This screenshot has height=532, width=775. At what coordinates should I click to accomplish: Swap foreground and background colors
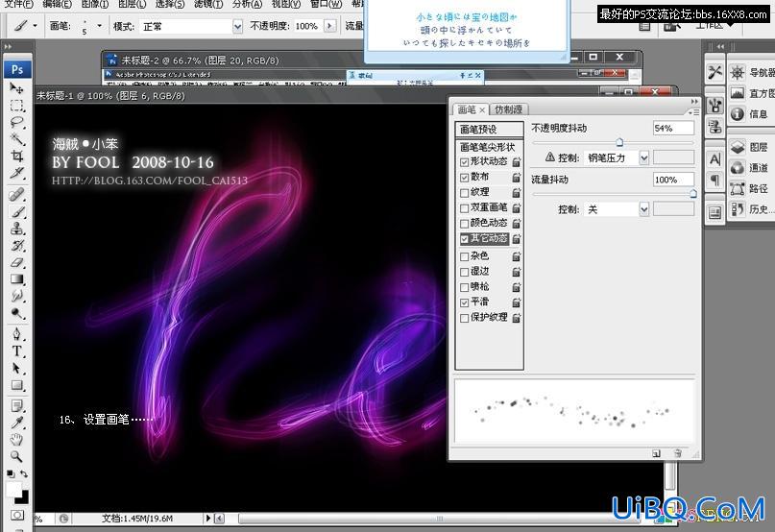[24, 474]
